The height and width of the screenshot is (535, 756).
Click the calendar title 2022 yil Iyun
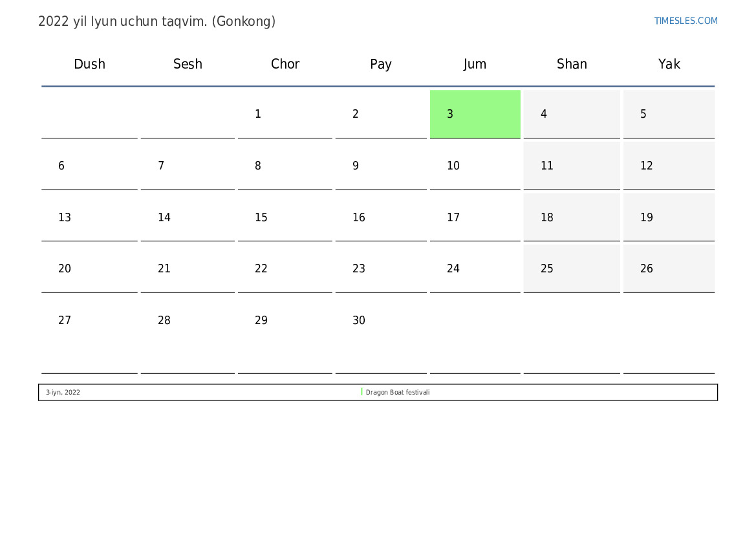(x=157, y=21)
